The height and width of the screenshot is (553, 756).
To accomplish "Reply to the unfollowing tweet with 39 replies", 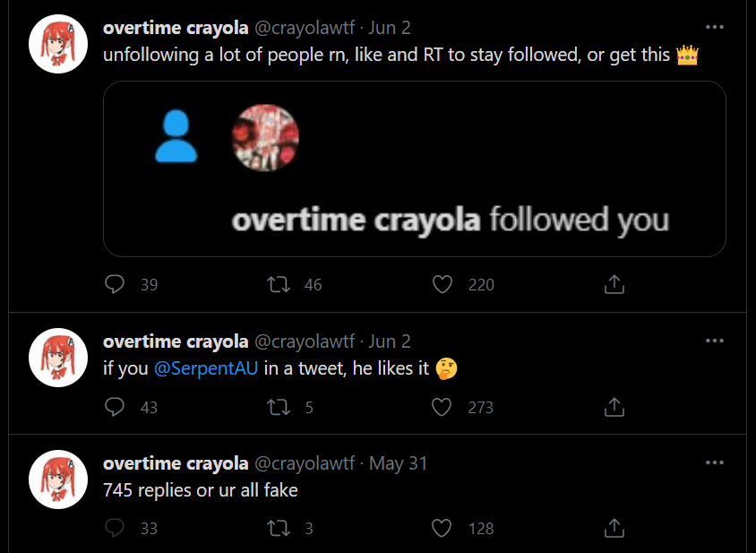I will click(x=115, y=284).
